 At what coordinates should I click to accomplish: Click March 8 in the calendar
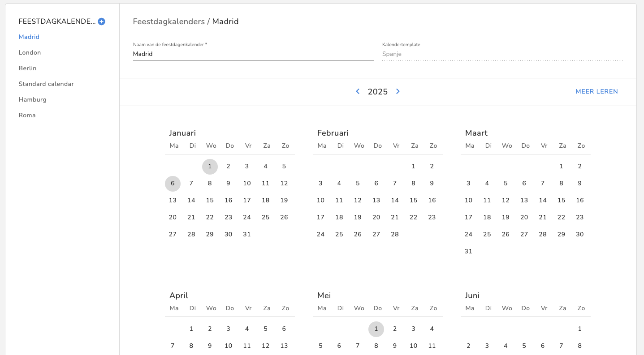[x=561, y=184]
